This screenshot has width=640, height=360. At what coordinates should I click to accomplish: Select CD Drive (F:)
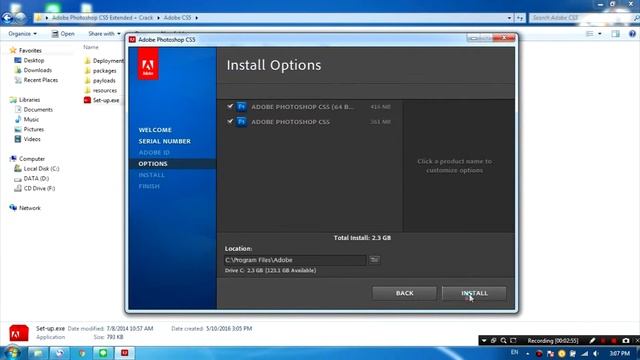35,188
